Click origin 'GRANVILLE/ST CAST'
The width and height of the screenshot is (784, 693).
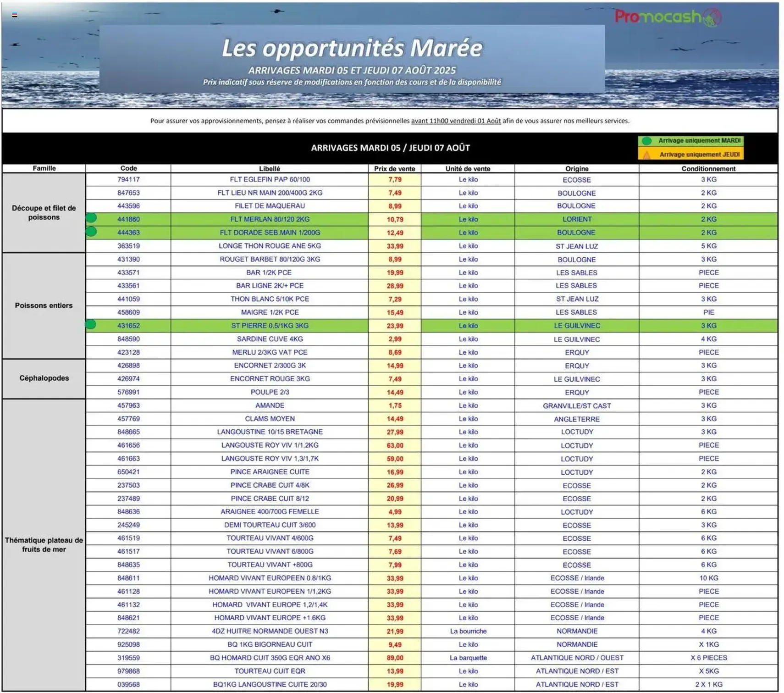coord(577,406)
